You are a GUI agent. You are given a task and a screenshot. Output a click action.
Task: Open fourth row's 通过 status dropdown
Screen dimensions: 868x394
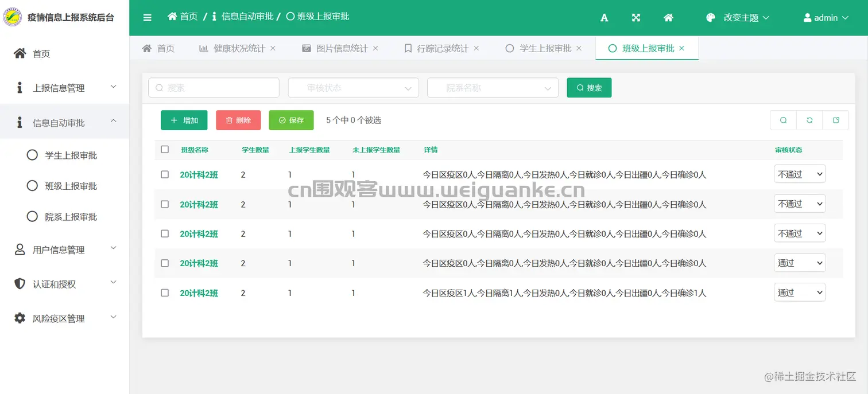[x=800, y=263]
